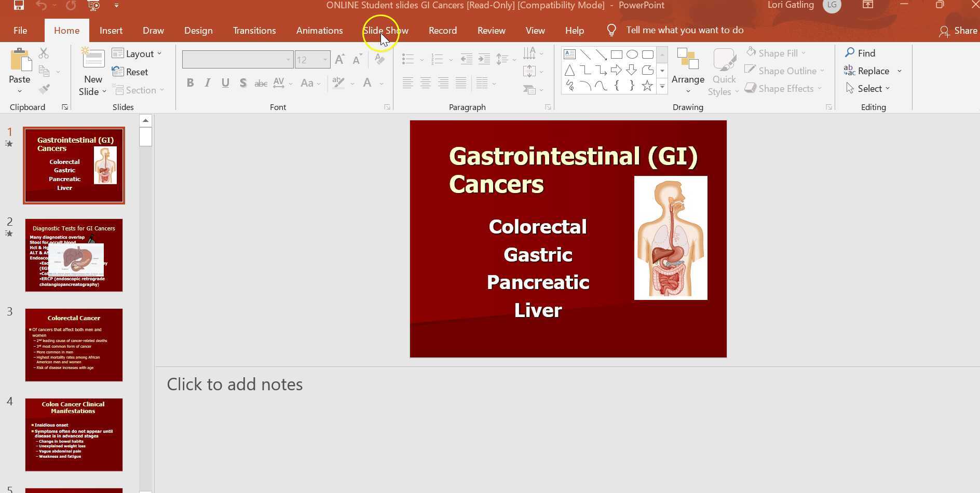Switch to the Animations tab

pyautogui.click(x=319, y=30)
